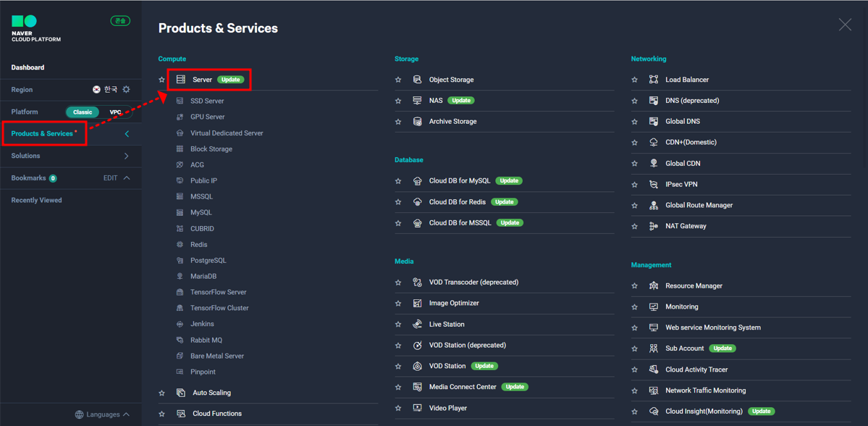Screen dimensions: 868x426
Task: Open region settings gear icon
Action: pyautogui.click(x=126, y=89)
